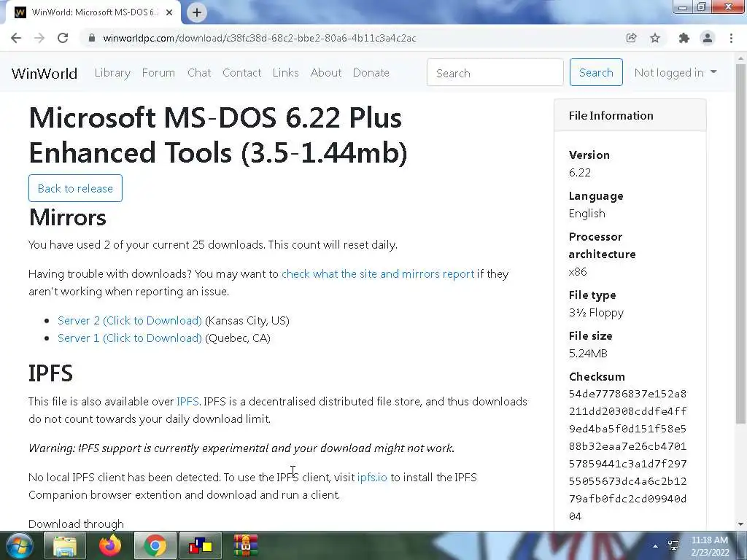Bookmark this page with the star icon
Screen dimensions: 747x560
655,38
